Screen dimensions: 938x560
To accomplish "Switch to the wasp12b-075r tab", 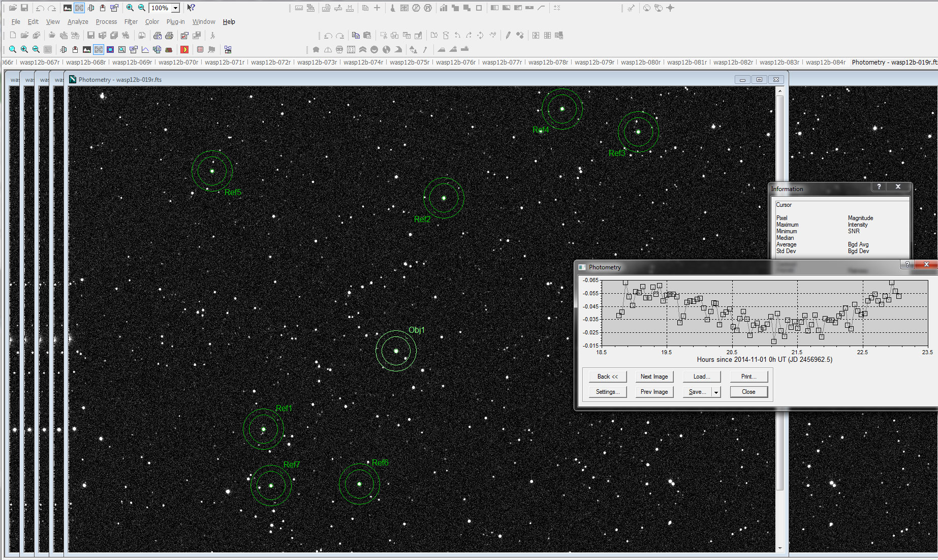I will click(409, 63).
